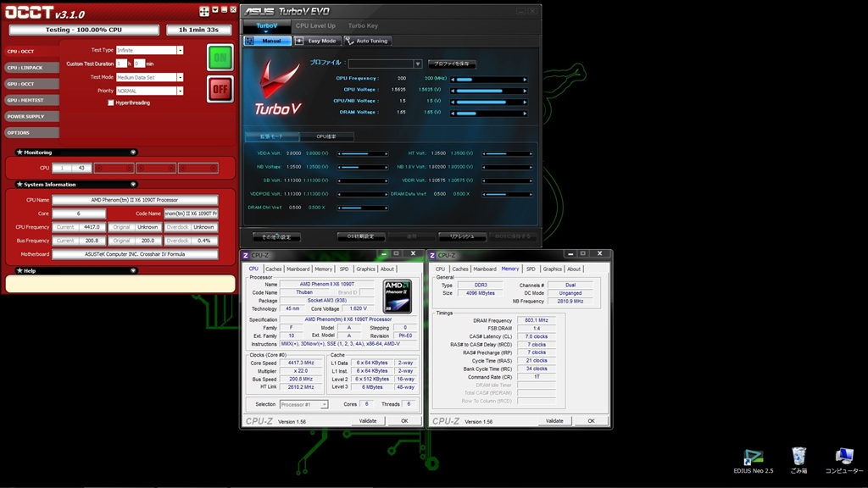Open the recycle bin desktop icon
Image resolution: width=868 pixels, height=488 pixels.
(798, 457)
